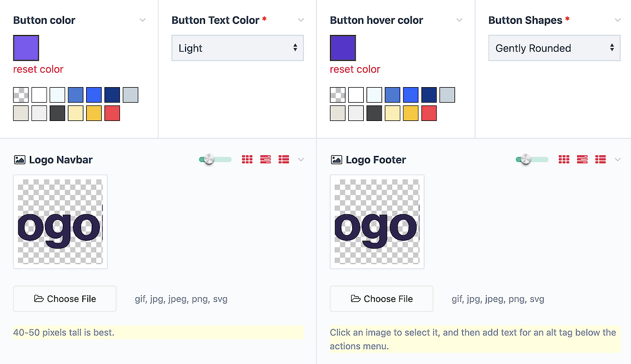
Task: Select the Logo Navbar image thumbnail
Action: pos(61,222)
